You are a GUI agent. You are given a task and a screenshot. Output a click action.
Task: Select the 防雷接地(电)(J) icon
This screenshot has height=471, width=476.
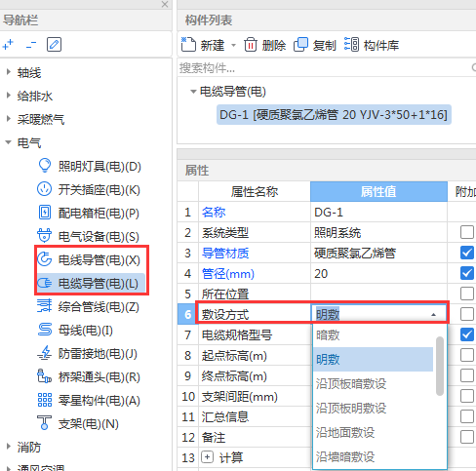click(45, 353)
